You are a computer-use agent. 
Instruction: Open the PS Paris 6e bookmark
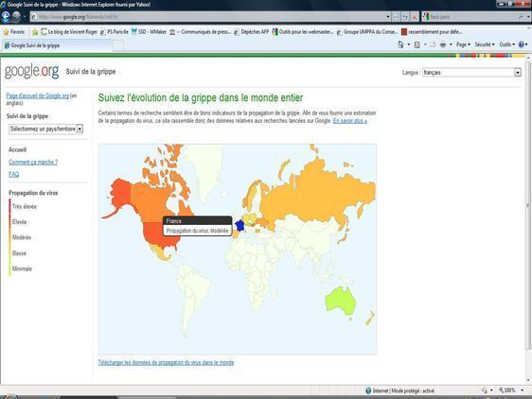click(x=115, y=32)
